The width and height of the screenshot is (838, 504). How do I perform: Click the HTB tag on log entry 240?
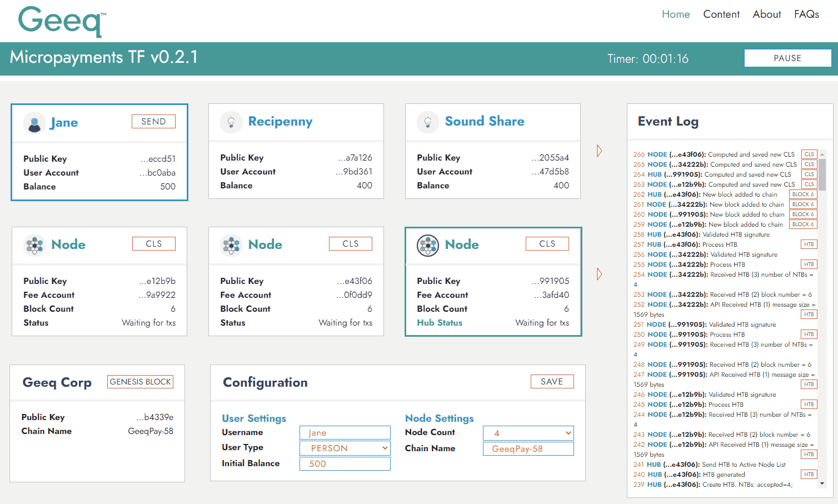(x=809, y=475)
